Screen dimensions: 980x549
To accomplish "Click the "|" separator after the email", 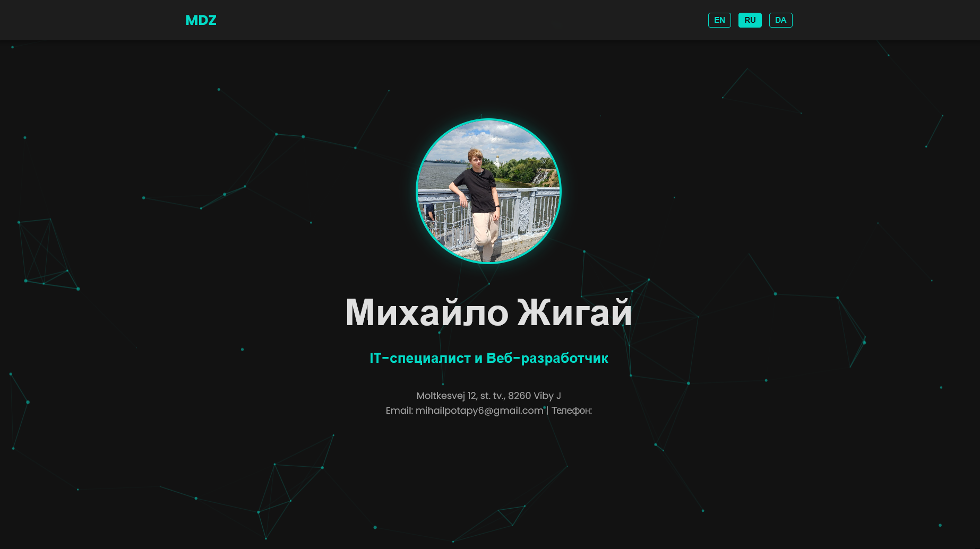I will [x=547, y=411].
